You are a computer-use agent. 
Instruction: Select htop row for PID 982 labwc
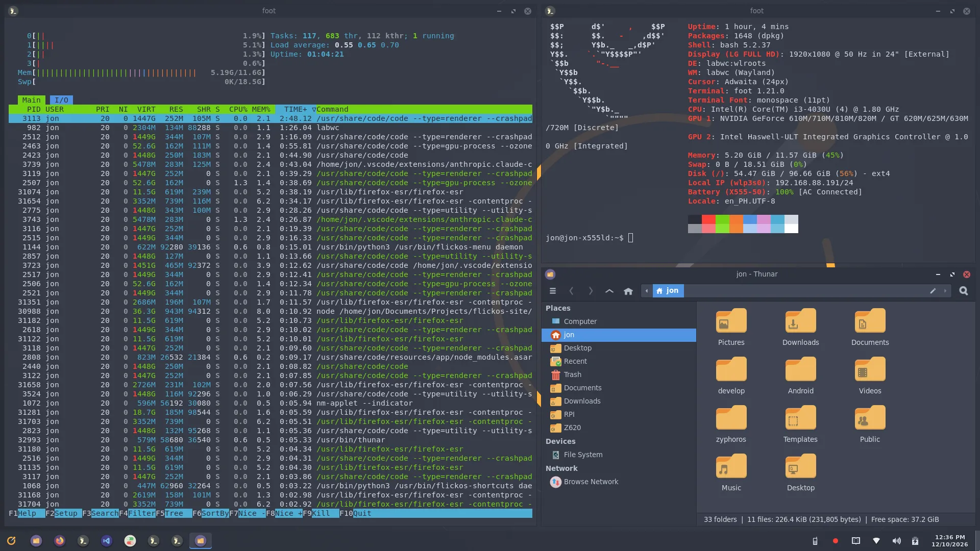click(271, 128)
